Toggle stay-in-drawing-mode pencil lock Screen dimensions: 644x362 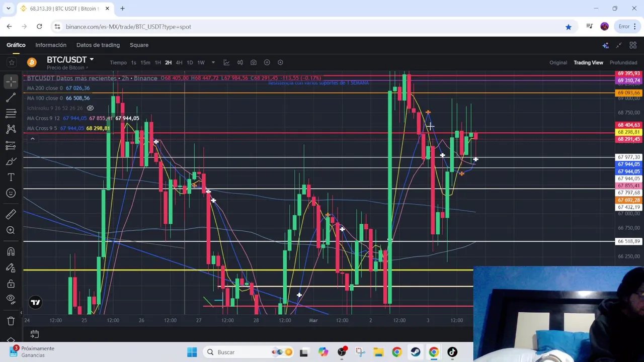click(x=11, y=268)
